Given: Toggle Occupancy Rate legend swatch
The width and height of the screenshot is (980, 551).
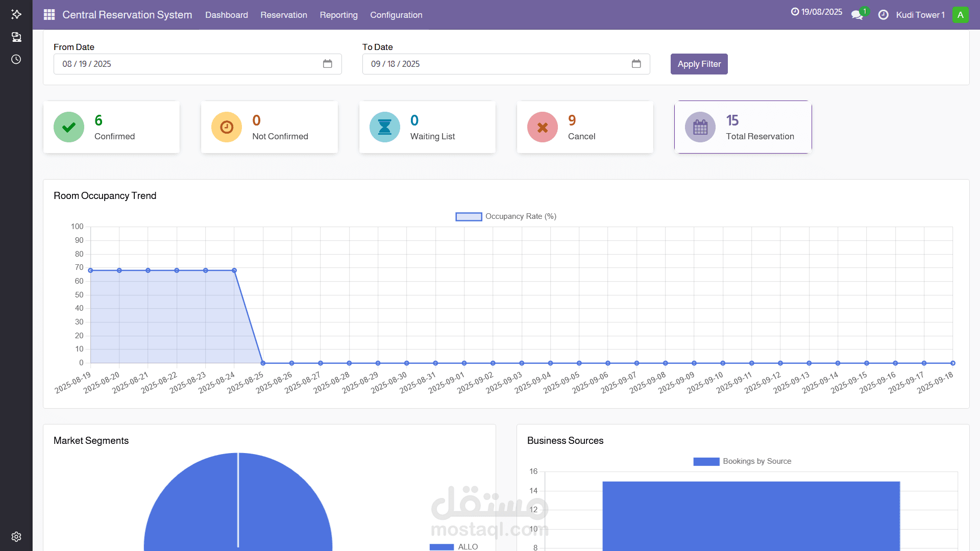Looking at the screenshot, I should coord(469,216).
